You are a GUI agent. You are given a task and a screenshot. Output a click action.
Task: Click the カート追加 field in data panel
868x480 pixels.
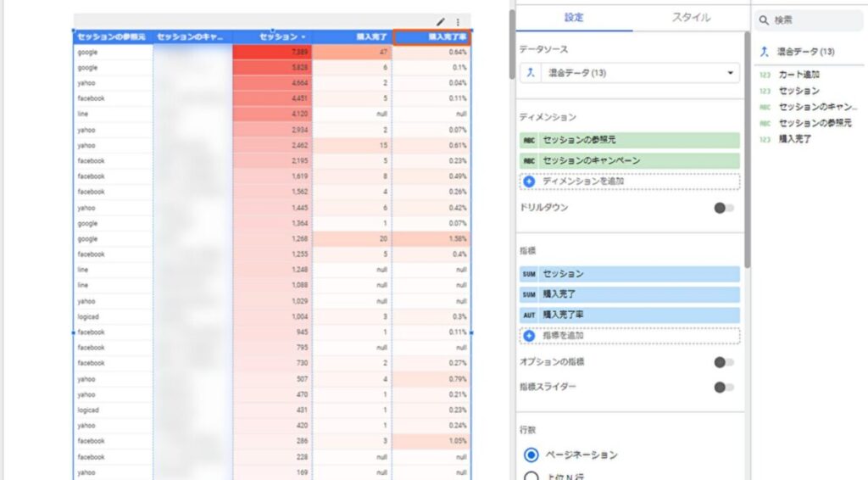[x=799, y=75]
